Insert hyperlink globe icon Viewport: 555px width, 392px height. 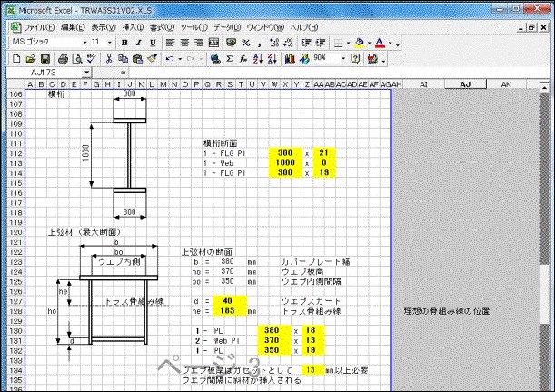(x=215, y=59)
